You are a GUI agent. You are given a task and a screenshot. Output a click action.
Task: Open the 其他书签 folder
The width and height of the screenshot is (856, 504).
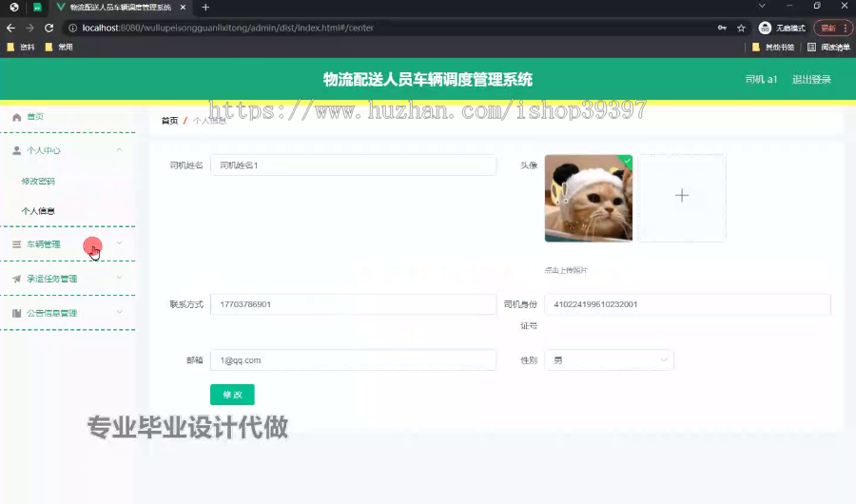coord(773,47)
